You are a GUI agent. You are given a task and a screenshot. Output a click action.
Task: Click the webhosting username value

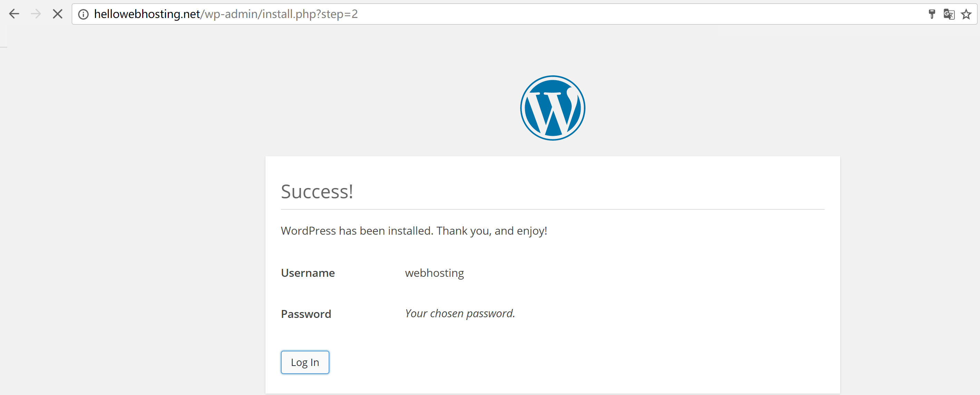coord(435,273)
